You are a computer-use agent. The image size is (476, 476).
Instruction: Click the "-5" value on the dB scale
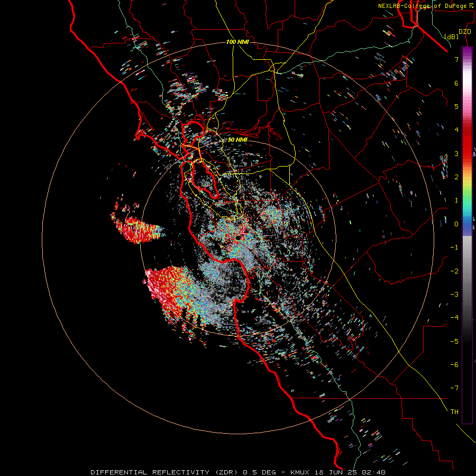coord(454,342)
